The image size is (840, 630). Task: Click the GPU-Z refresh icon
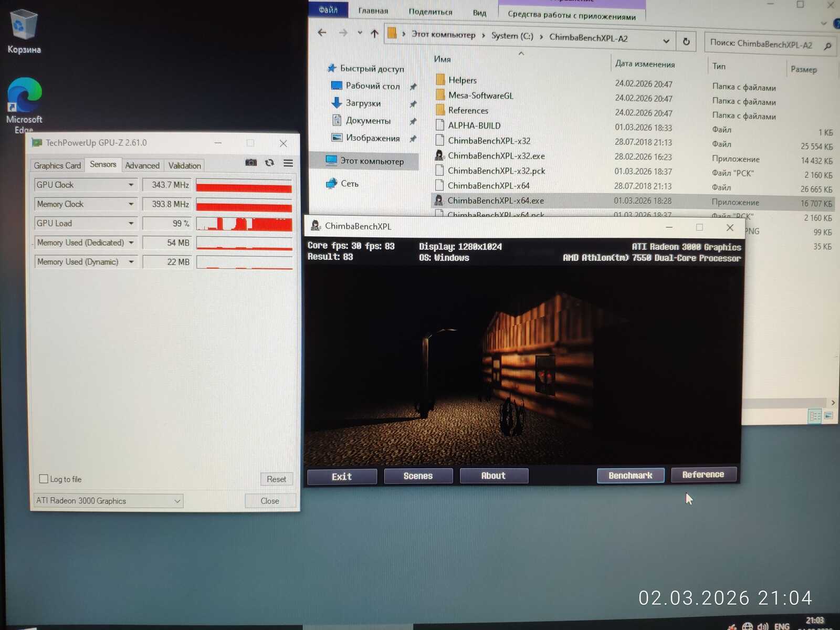coord(269,163)
